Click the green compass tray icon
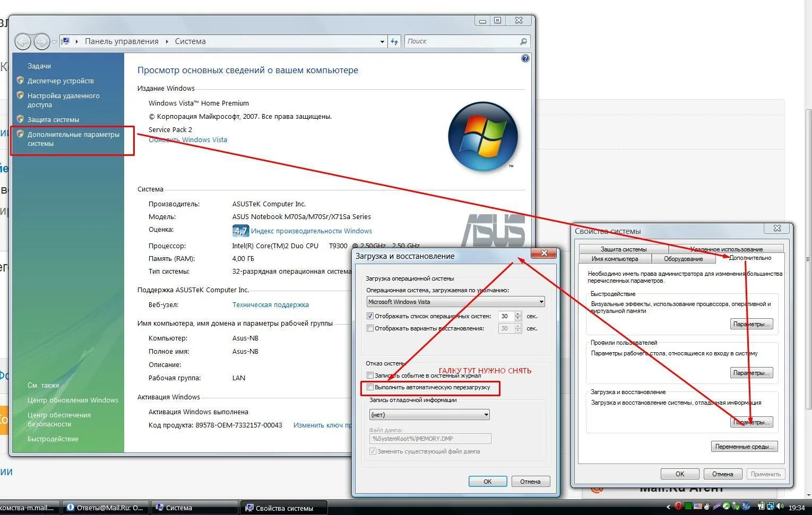812x515 pixels. 726,506
